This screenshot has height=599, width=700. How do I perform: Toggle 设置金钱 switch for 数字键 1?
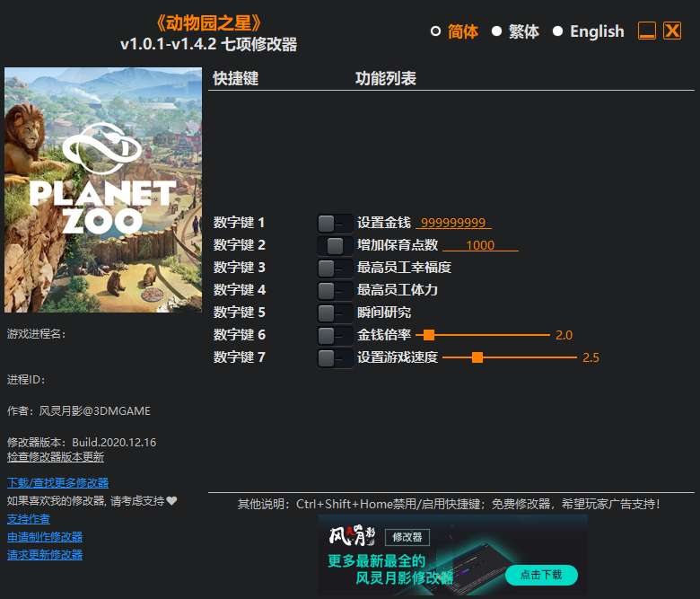[x=335, y=223]
